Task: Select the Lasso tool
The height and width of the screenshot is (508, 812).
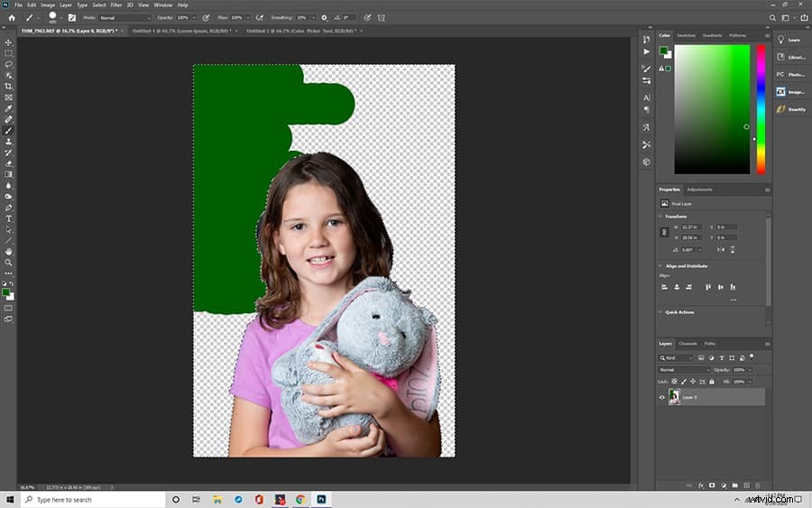Action: point(8,65)
